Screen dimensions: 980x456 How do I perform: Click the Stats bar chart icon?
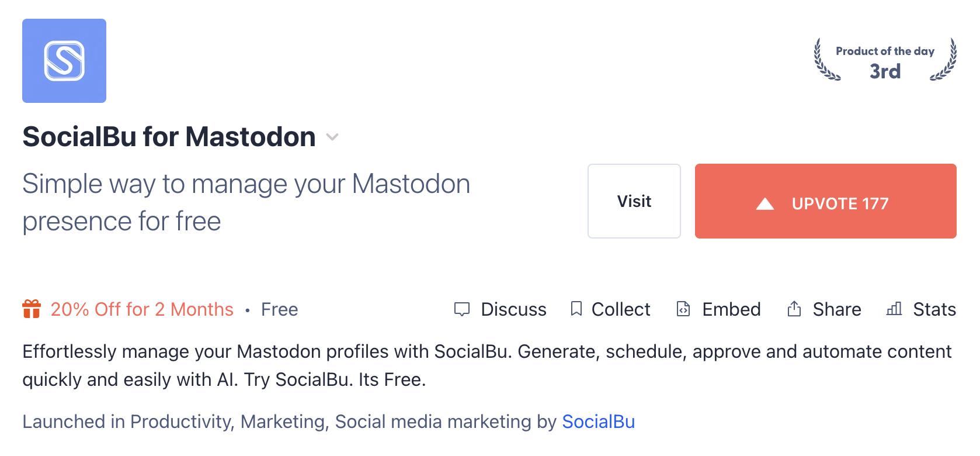click(894, 309)
